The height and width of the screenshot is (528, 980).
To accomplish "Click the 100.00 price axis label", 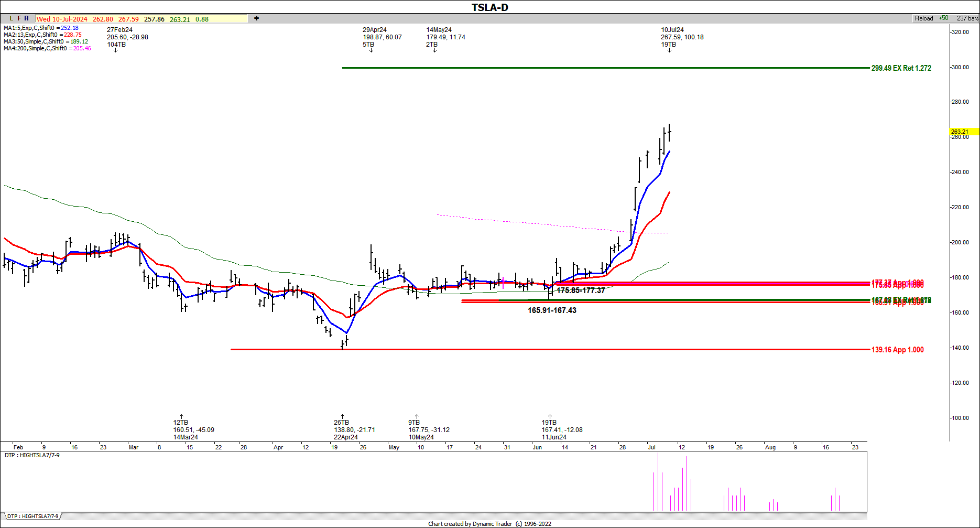I will tap(960, 418).
